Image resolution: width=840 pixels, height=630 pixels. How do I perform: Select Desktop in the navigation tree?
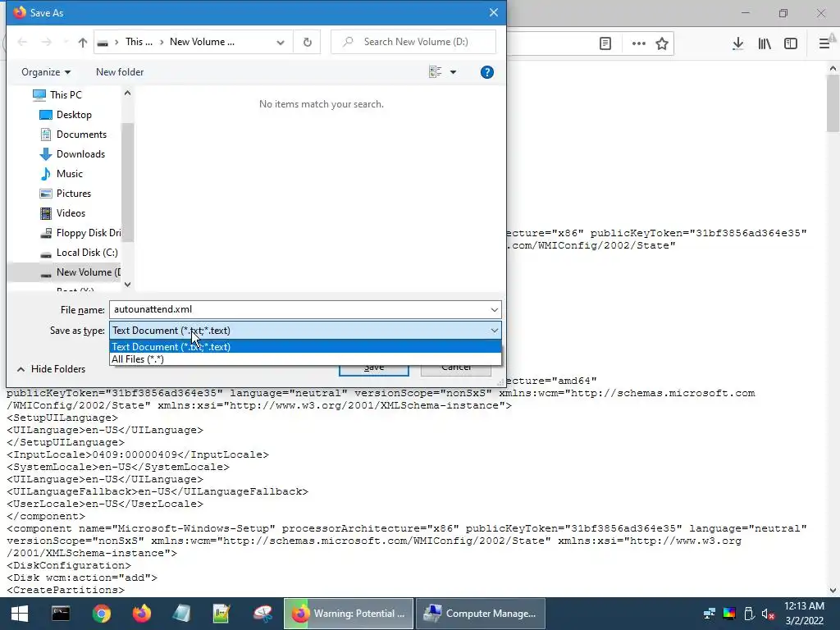click(66, 115)
